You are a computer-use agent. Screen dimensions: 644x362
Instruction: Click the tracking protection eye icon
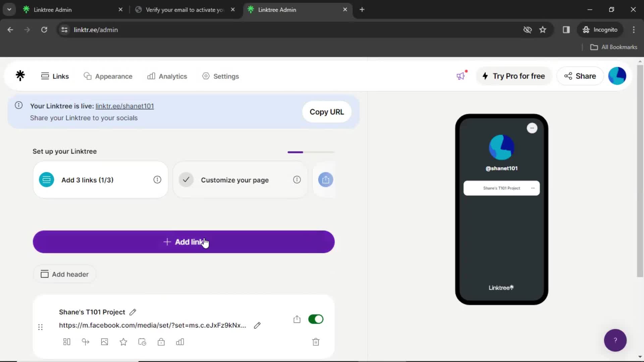527,30
